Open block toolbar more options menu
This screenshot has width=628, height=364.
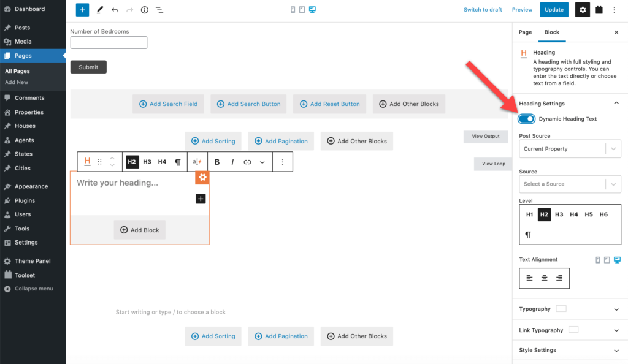tap(282, 162)
